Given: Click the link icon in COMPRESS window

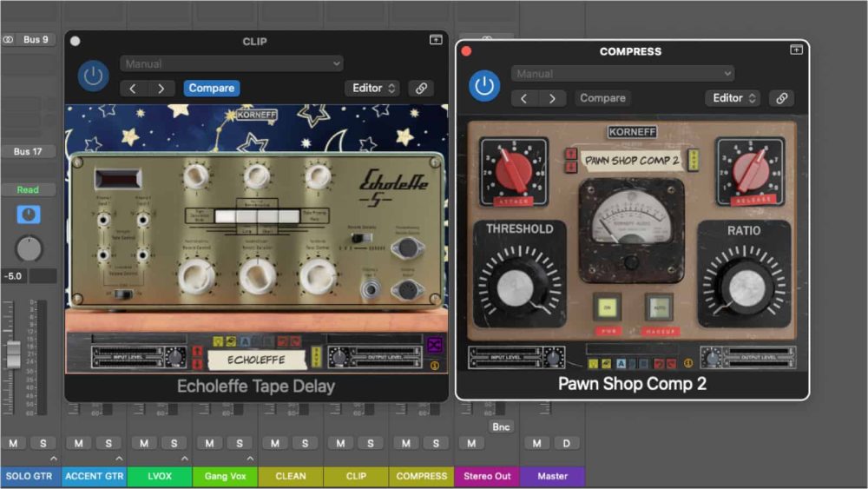Looking at the screenshot, I should pos(782,98).
